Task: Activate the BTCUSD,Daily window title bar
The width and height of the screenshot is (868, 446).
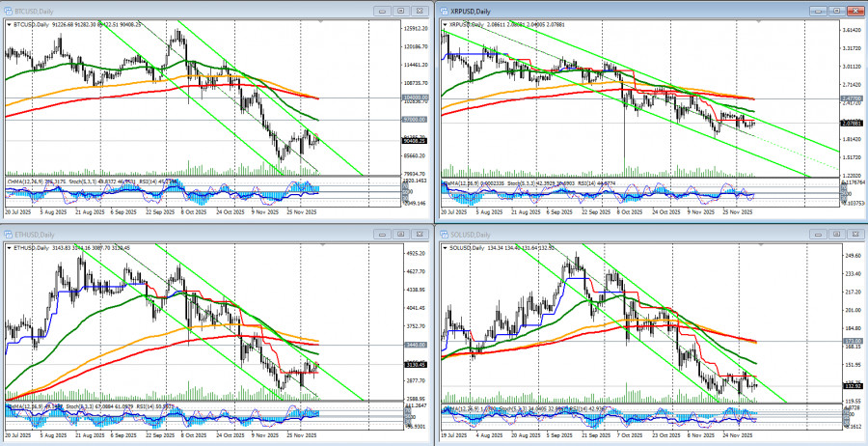Action: pyautogui.click(x=216, y=11)
